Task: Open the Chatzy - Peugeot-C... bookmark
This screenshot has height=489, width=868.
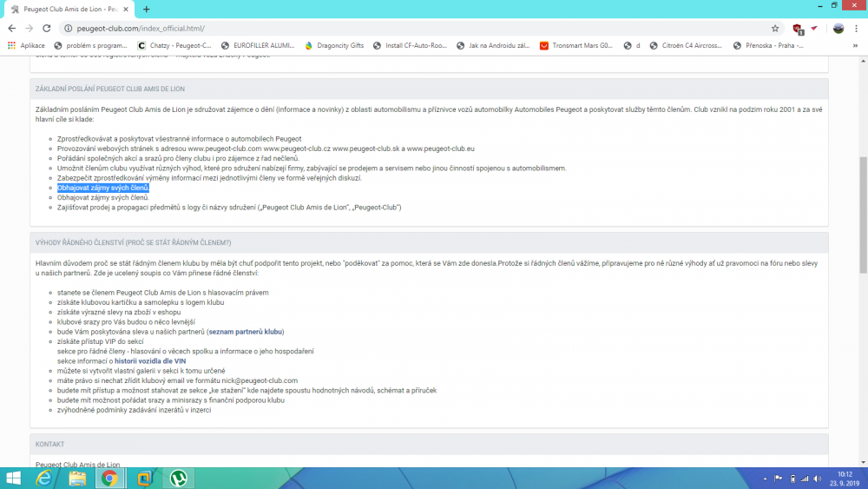Action: pyautogui.click(x=174, y=45)
